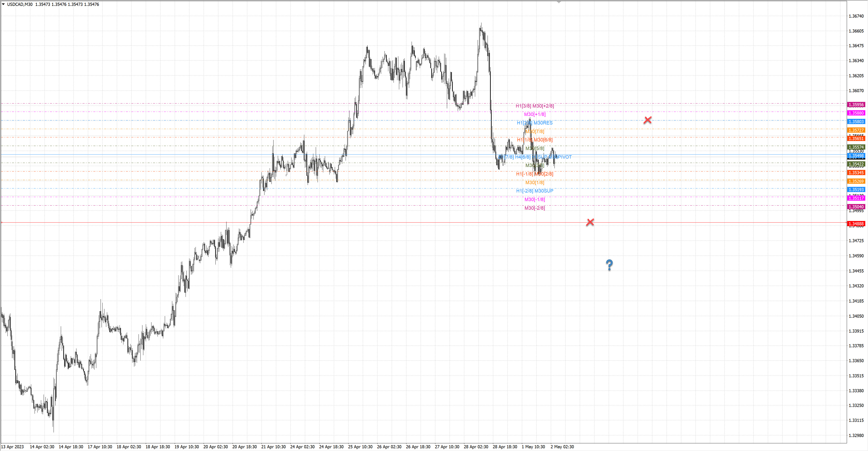This screenshot has width=868, height=451.
Task: Click the H1[3/8] M30[+2/8] level label
Action: tap(534, 106)
